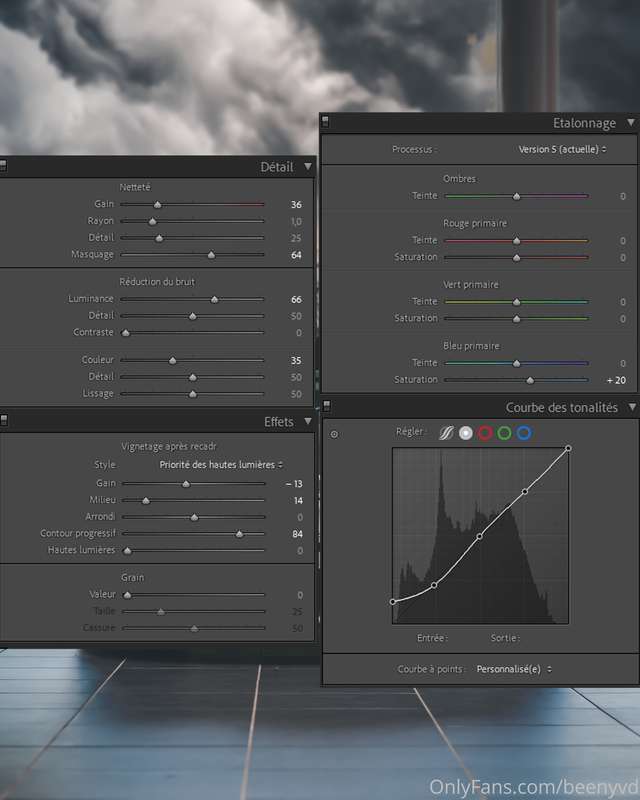Toggle the Etalonnage panel switch
The height and width of the screenshot is (800, 640).
[325, 121]
